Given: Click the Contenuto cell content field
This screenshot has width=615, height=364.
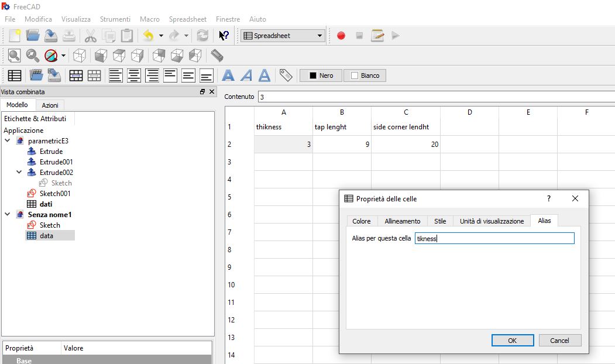Looking at the screenshot, I should (x=436, y=97).
